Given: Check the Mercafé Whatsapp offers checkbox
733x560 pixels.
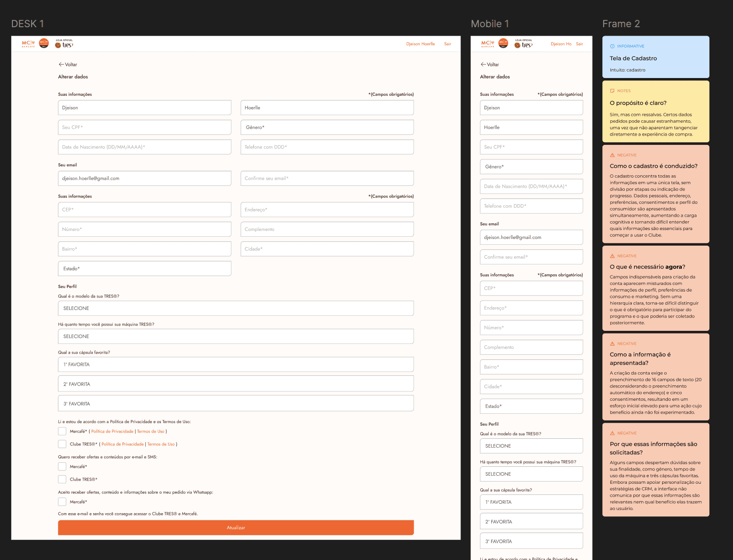Looking at the screenshot, I should pyautogui.click(x=62, y=502).
